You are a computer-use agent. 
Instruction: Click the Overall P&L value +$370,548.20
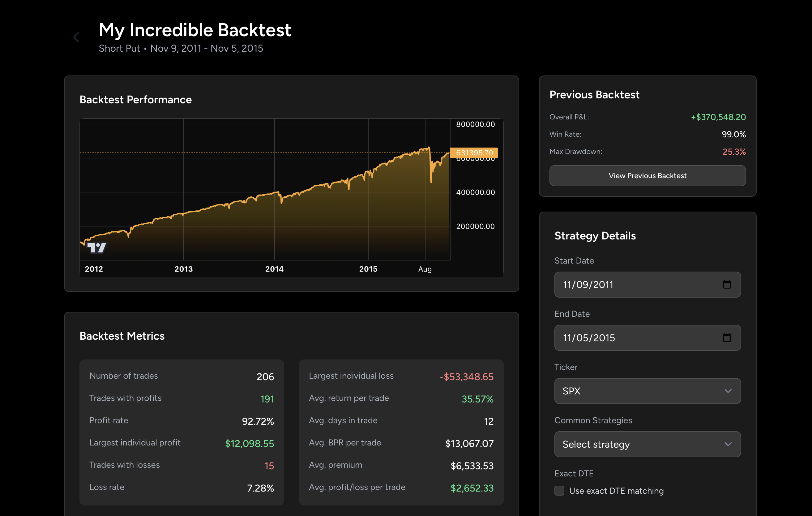(718, 117)
